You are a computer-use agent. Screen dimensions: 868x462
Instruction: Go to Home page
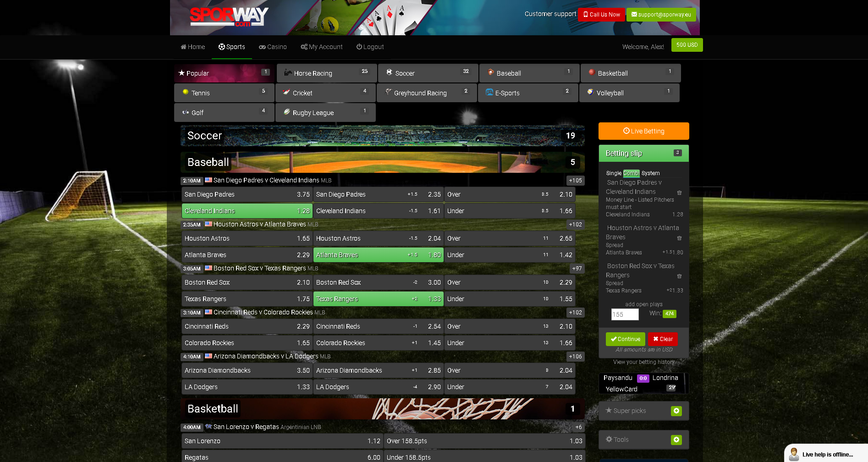[x=192, y=47]
